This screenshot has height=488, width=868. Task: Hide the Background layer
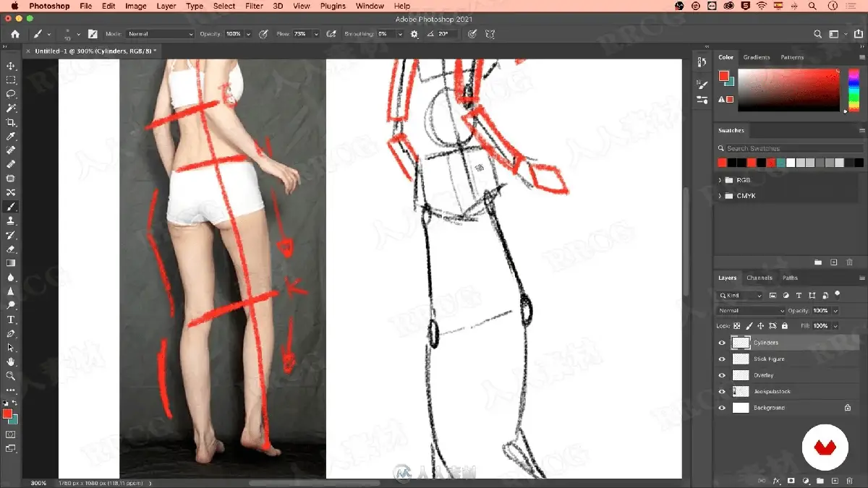(x=722, y=408)
